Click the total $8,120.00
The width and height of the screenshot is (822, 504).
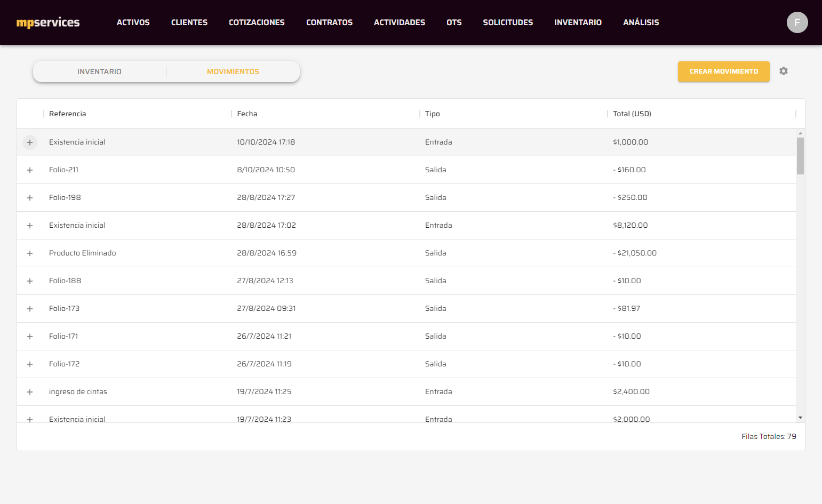(x=631, y=226)
